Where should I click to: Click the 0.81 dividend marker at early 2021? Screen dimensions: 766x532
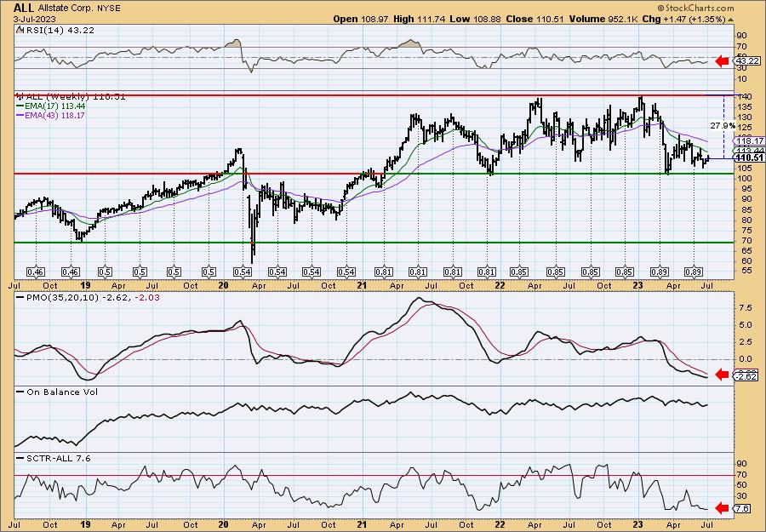coord(384,272)
